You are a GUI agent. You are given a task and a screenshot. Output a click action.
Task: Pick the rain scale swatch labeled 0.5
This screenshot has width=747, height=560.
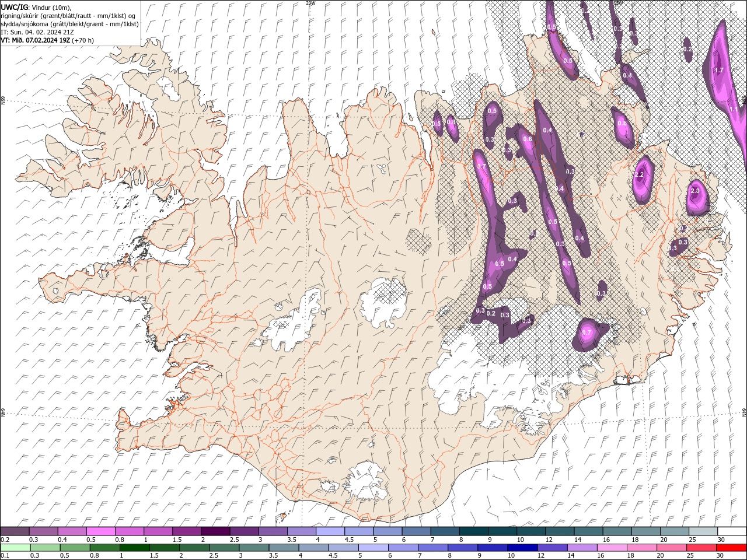coord(75,548)
